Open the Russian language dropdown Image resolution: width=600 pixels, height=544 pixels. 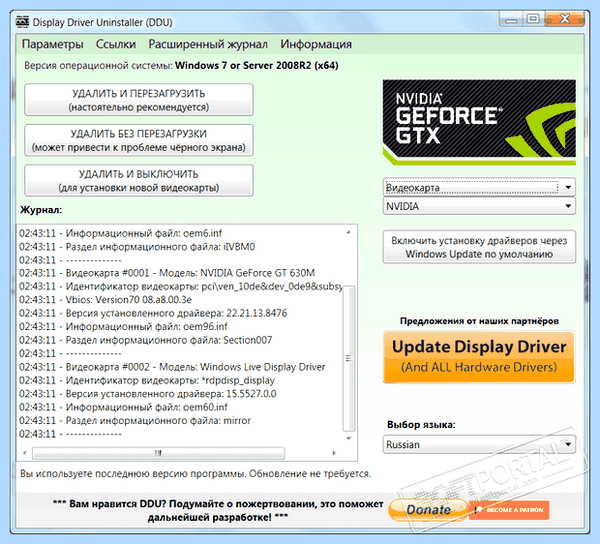[479, 445]
